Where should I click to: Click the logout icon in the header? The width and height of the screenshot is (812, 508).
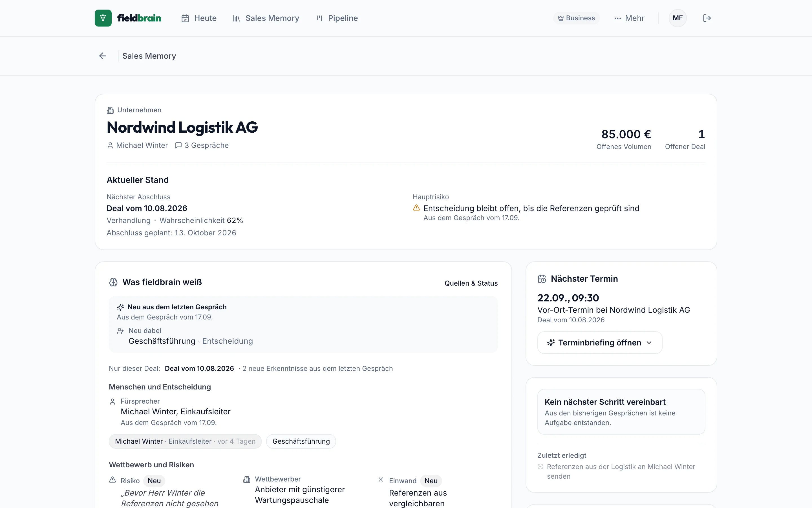[707, 18]
